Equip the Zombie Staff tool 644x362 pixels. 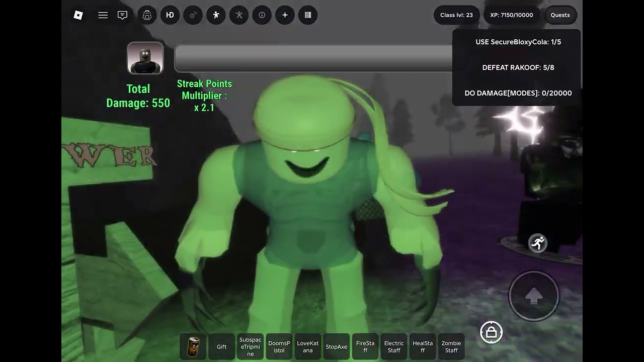(x=451, y=346)
